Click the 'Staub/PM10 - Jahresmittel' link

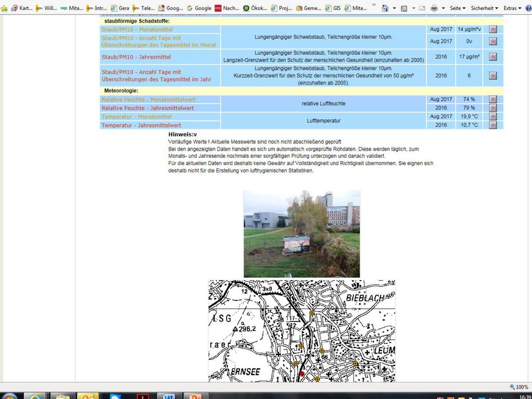[136, 57]
